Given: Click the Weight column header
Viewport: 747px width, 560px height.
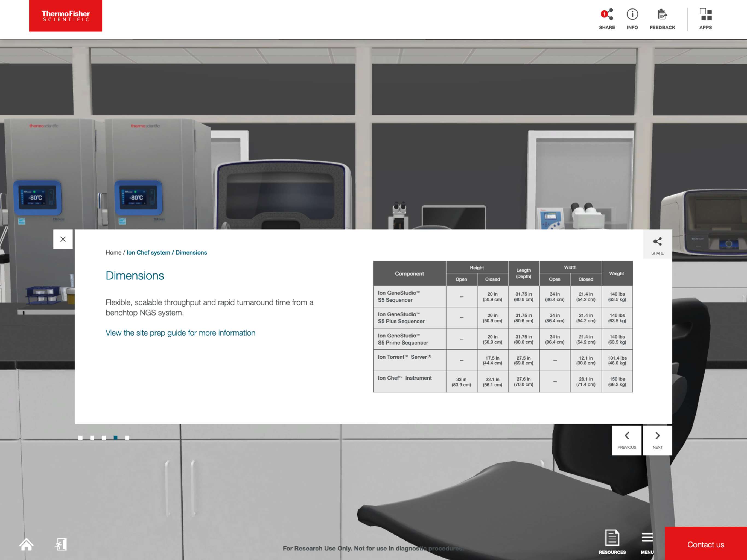Looking at the screenshot, I should coord(617,274).
